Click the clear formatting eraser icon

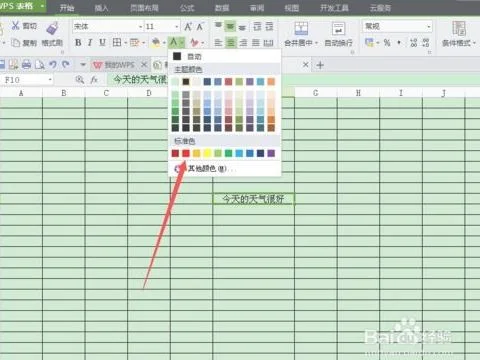tap(194, 42)
